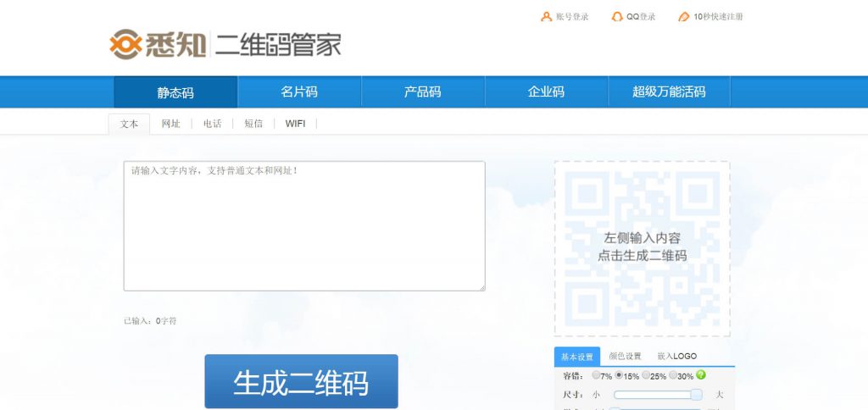The width and height of the screenshot is (868, 410).
Task: Open QQ登录 link
Action: 641,17
